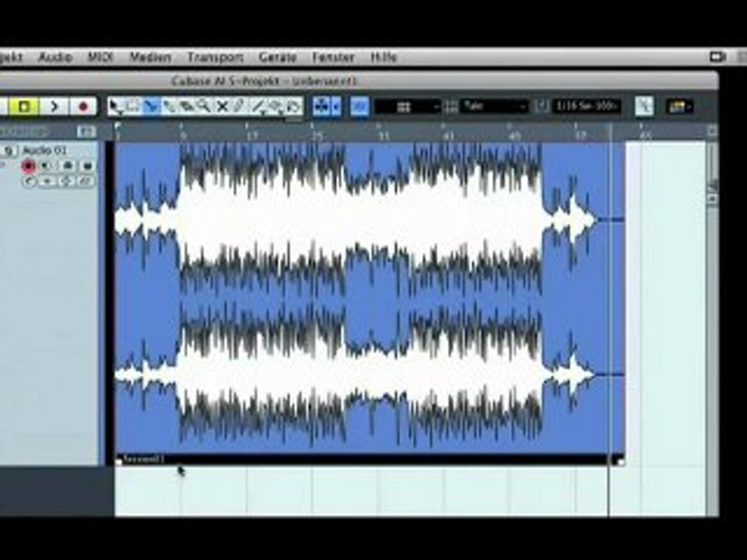Open the Audio menu

pyautogui.click(x=55, y=57)
